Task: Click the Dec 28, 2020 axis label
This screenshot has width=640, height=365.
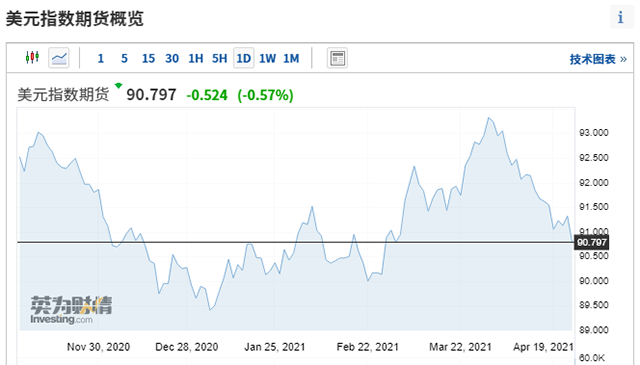Action: point(187,347)
